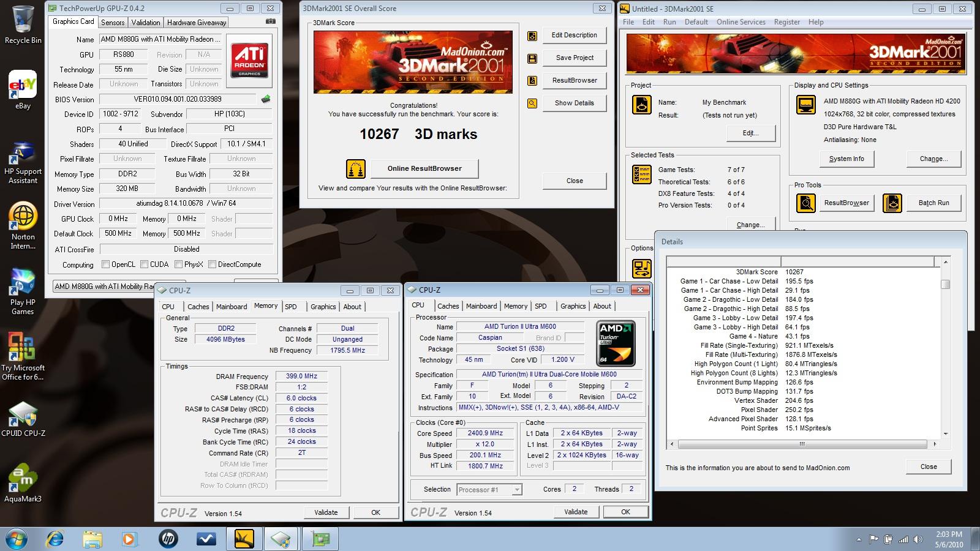Open Play HP Games desktop icon
This screenshot has width=980, height=551.
coord(23,291)
